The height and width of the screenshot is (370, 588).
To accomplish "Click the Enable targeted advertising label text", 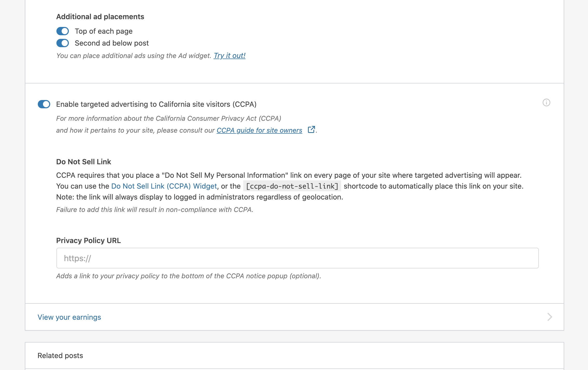I will (156, 104).
